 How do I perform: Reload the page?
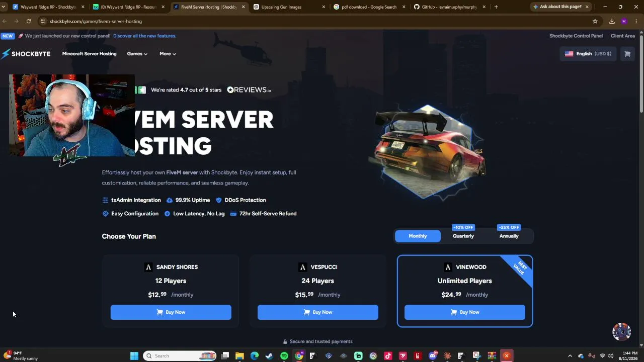pos(29,21)
